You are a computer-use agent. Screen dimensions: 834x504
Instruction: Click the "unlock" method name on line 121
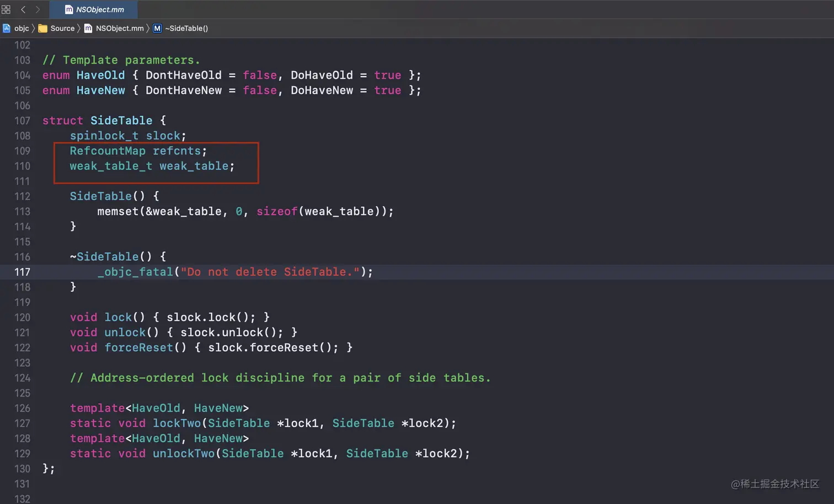click(x=125, y=333)
